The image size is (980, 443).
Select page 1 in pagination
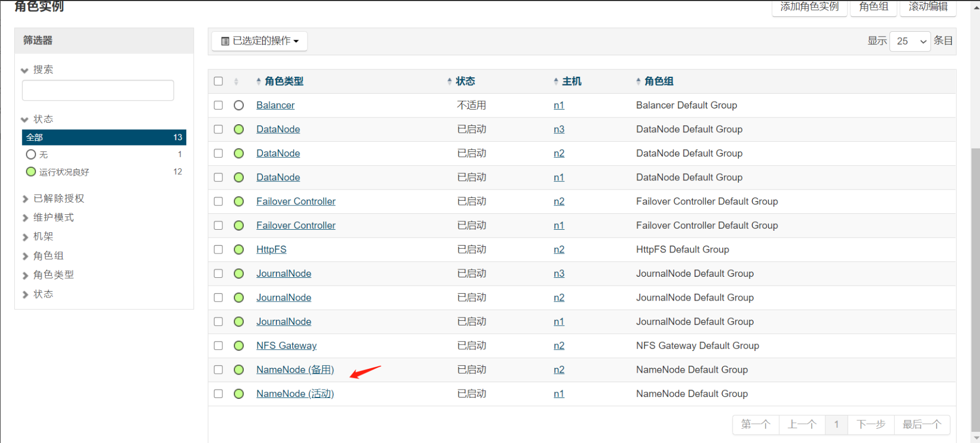(837, 424)
